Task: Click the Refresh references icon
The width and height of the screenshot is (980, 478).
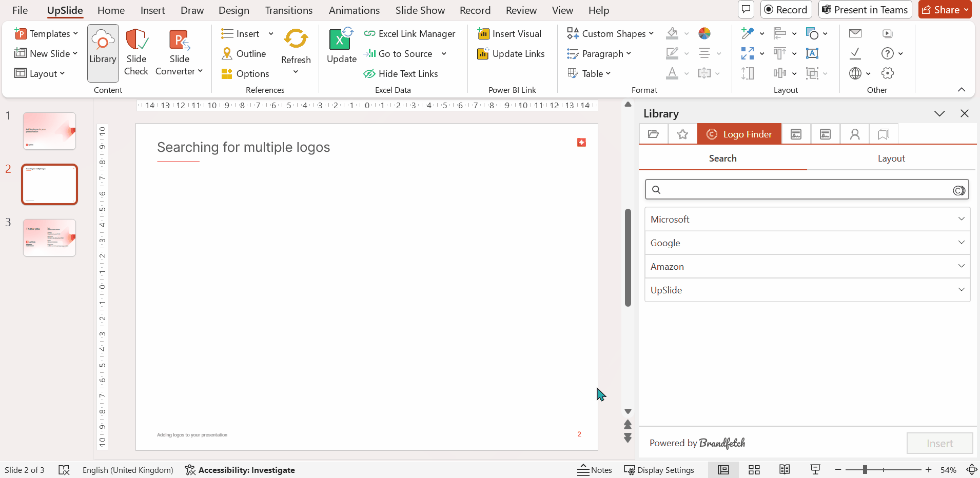Action: (296, 39)
